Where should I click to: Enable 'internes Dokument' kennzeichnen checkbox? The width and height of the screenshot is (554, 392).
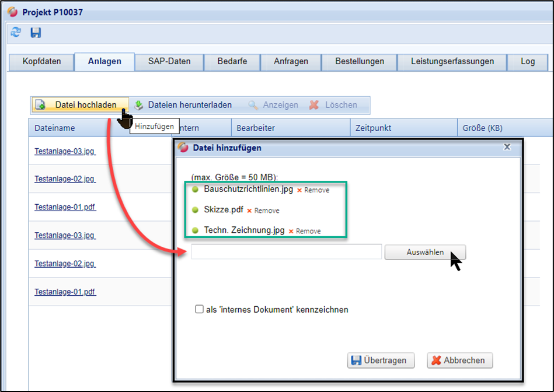[199, 310]
